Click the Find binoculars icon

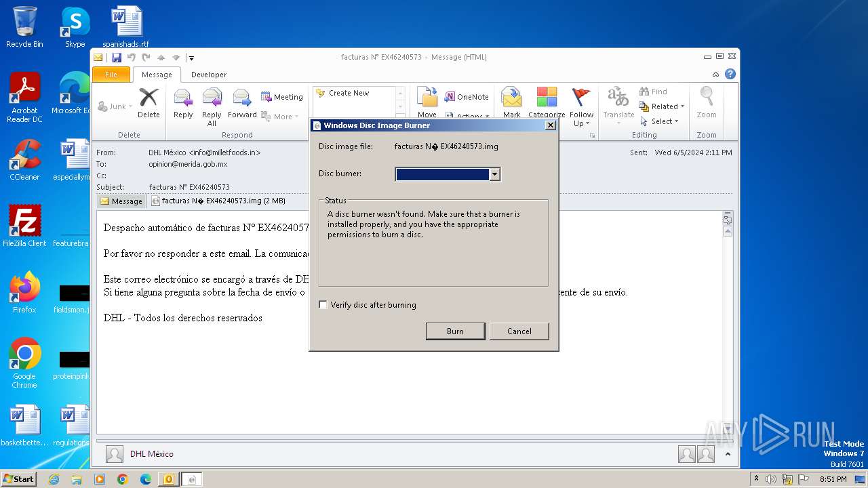pos(644,91)
